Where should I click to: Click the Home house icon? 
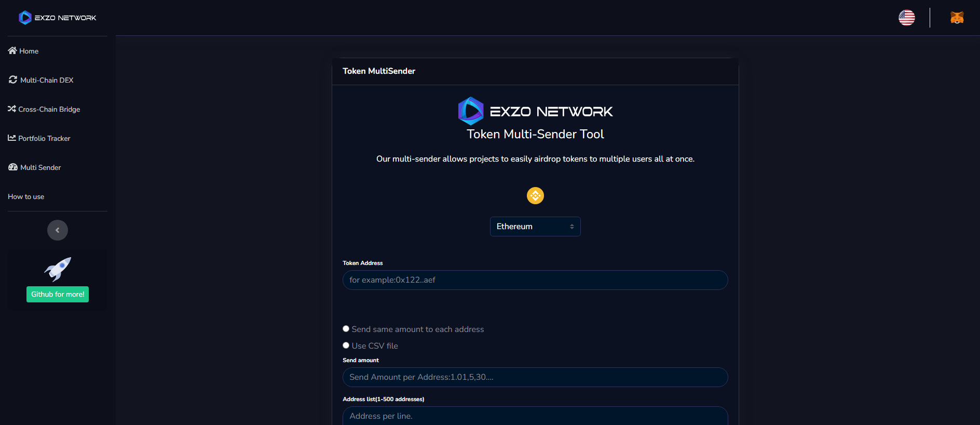12,50
